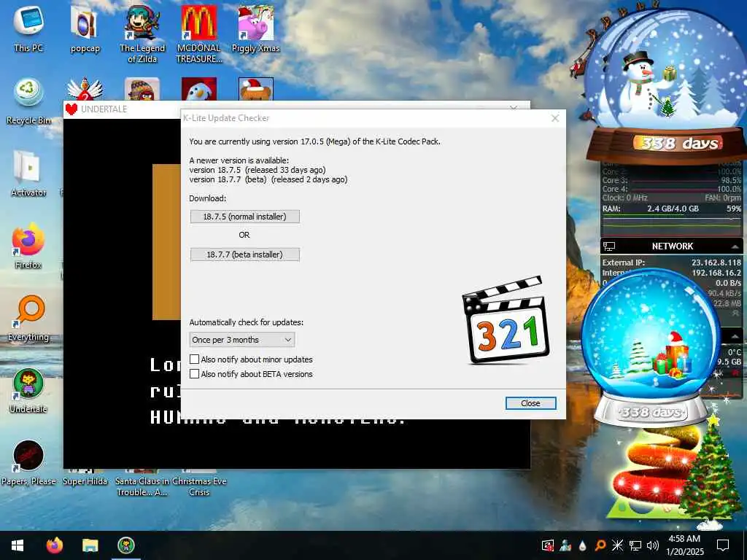Open the notification action center

pyautogui.click(x=723, y=545)
